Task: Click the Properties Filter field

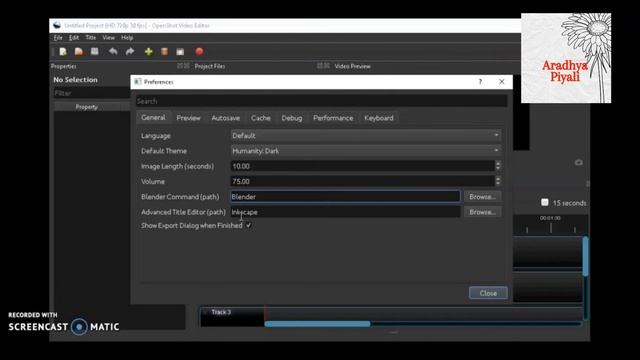Action: tap(91, 93)
